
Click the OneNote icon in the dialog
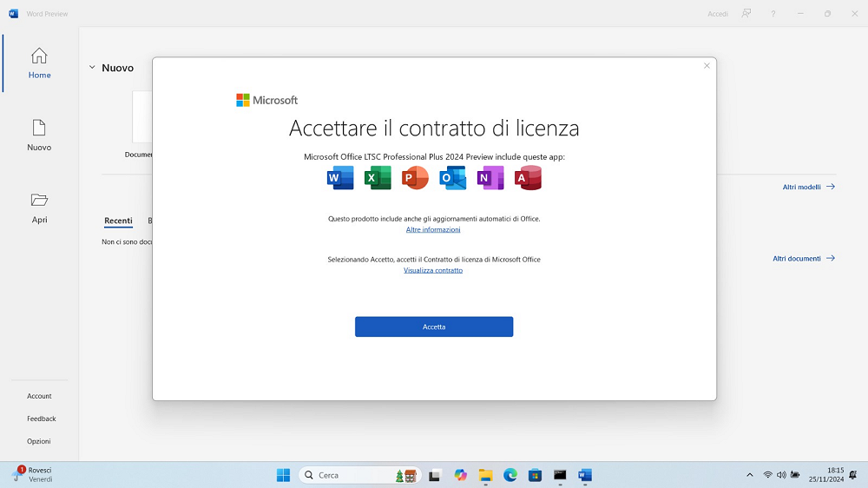(x=490, y=178)
